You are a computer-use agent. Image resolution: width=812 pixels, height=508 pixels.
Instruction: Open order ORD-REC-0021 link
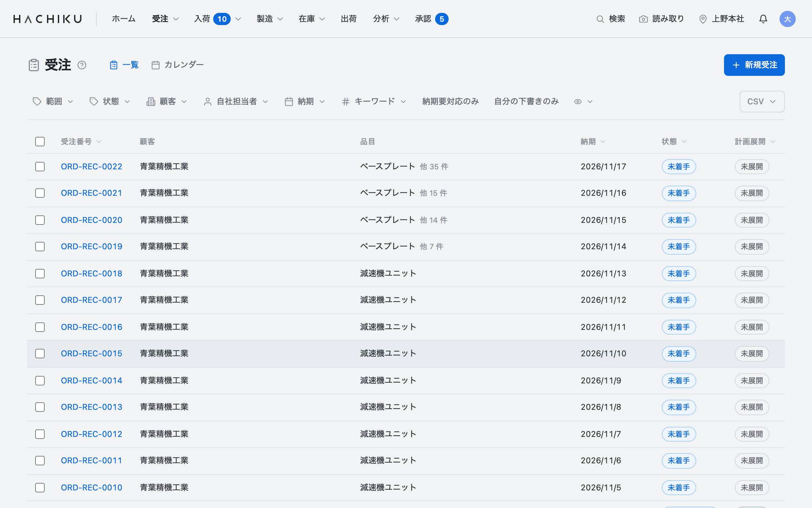[x=91, y=193]
